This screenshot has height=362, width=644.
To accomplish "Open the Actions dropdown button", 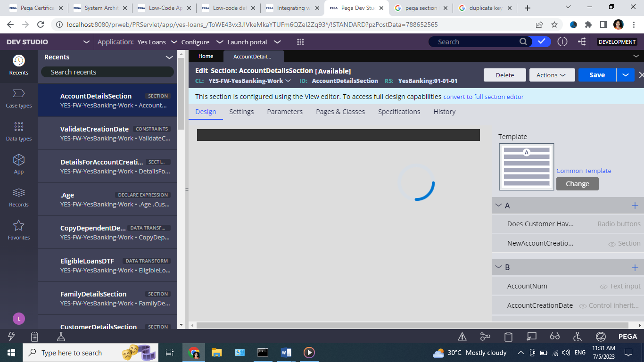I will pos(552,75).
